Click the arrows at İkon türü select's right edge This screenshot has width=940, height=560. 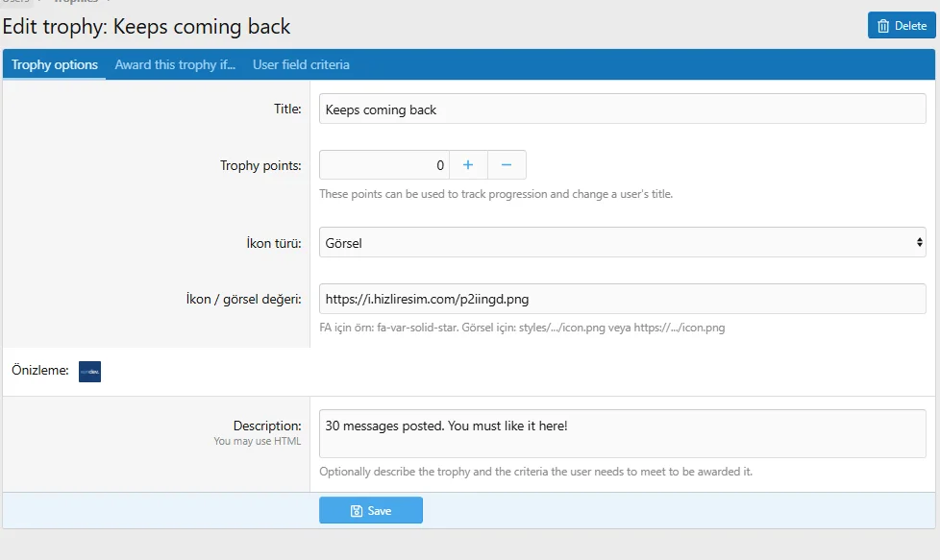[919, 243]
